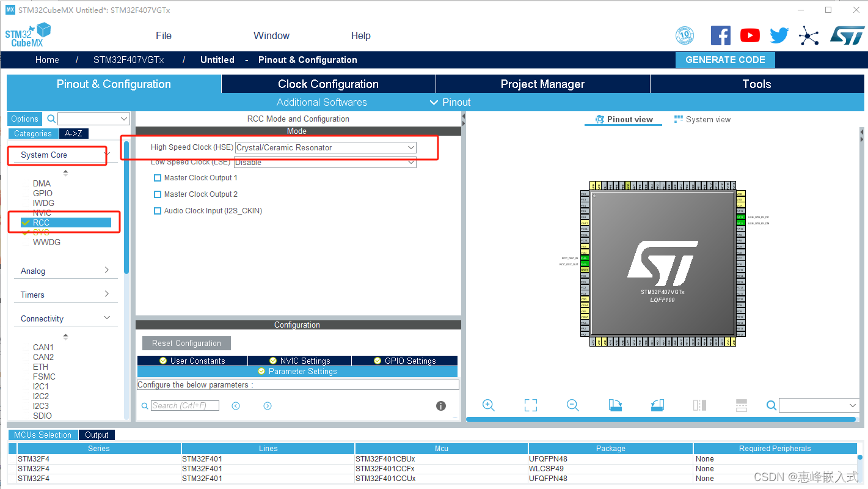This screenshot has height=489, width=868.
Task: Open the Window menu
Action: (271, 35)
